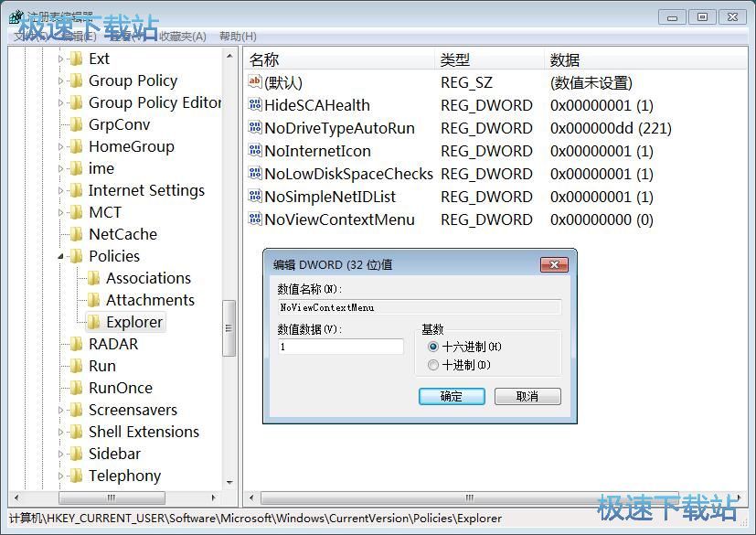Click the 0x000000dd (221) data cell
756x535 pixels.
click(x=611, y=128)
